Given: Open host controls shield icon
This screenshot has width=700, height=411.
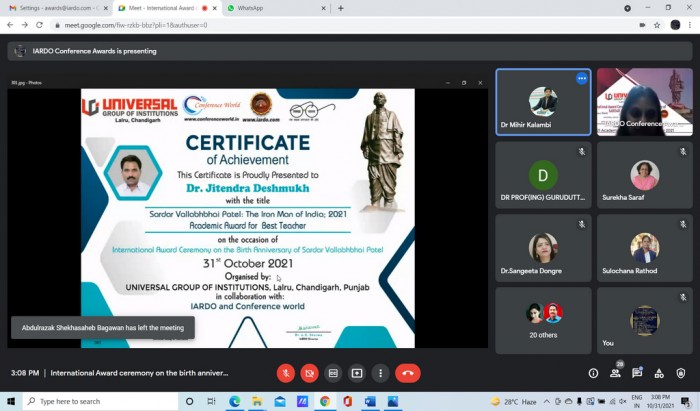Looking at the screenshot, I should tap(681, 373).
